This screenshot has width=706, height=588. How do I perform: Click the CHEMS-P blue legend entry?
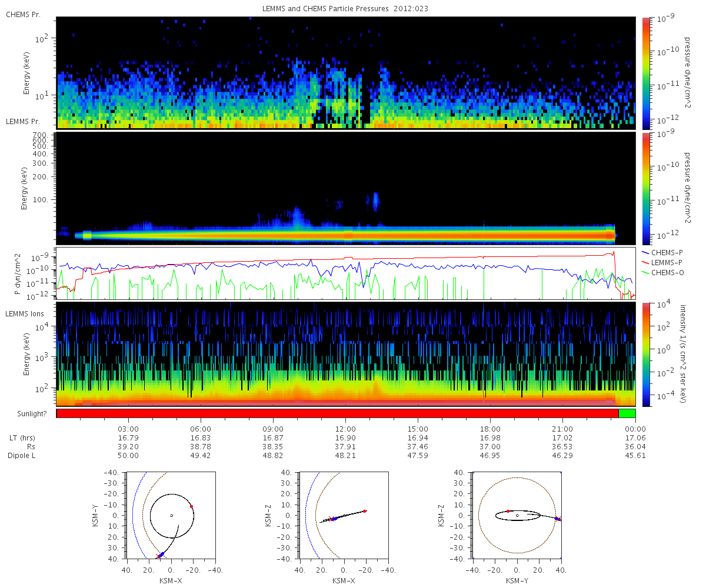click(x=665, y=251)
